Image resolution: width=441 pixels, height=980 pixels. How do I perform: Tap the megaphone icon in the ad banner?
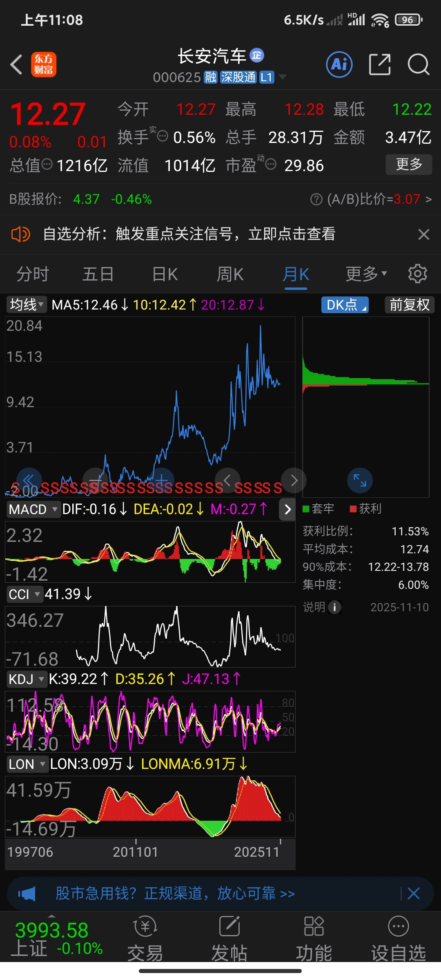pyautogui.click(x=27, y=894)
